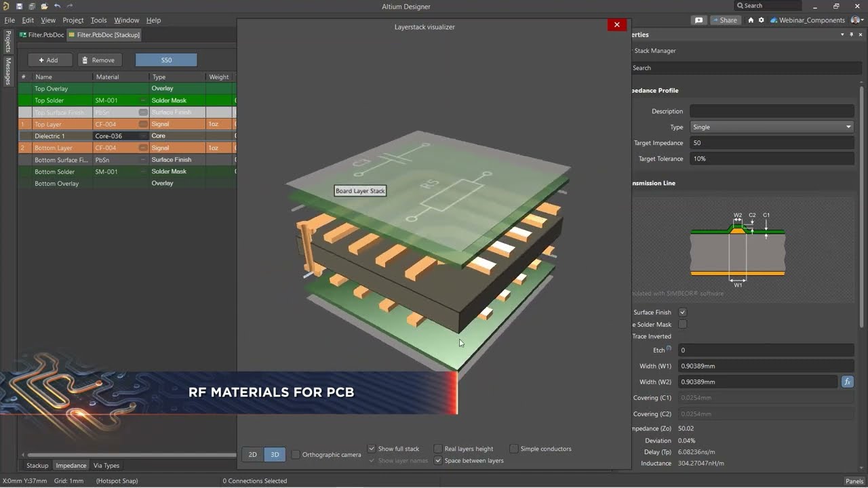The width and height of the screenshot is (868, 488).
Task: Open the Type dropdown set to Single
Action: 772,127
